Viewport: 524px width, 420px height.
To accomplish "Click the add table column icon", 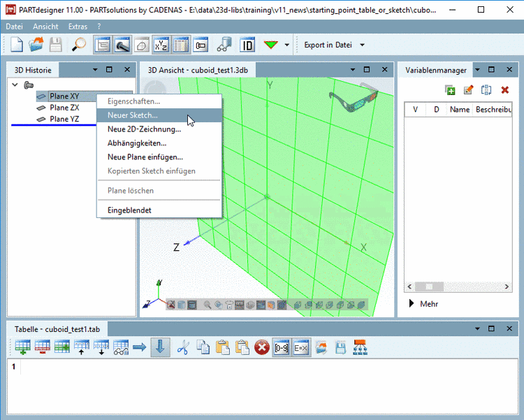I will click(62, 347).
